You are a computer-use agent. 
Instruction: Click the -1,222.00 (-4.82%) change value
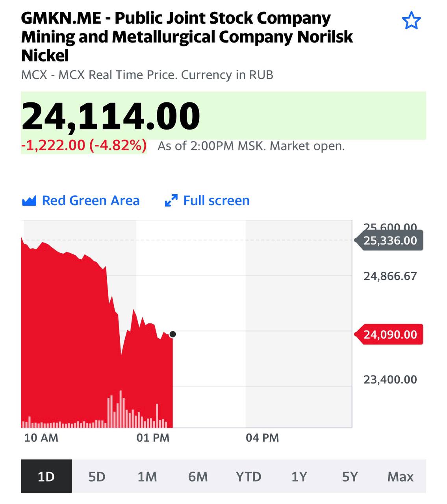[x=84, y=146]
